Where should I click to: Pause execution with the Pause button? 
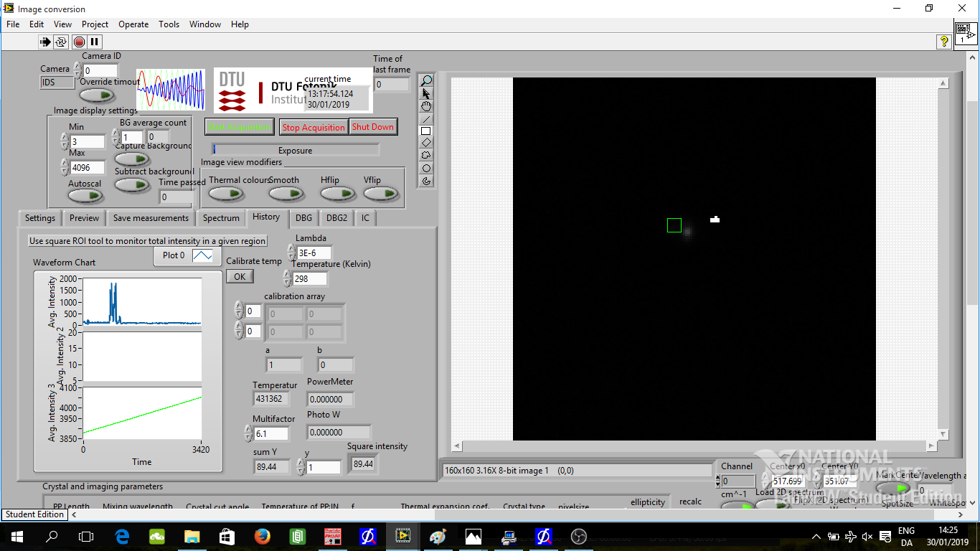95,42
